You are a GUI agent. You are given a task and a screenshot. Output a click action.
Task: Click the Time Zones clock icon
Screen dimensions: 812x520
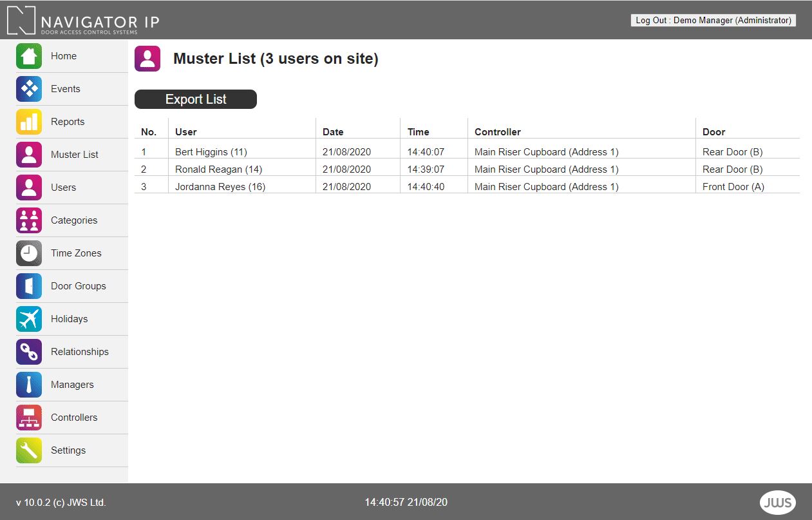coord(29,253)
